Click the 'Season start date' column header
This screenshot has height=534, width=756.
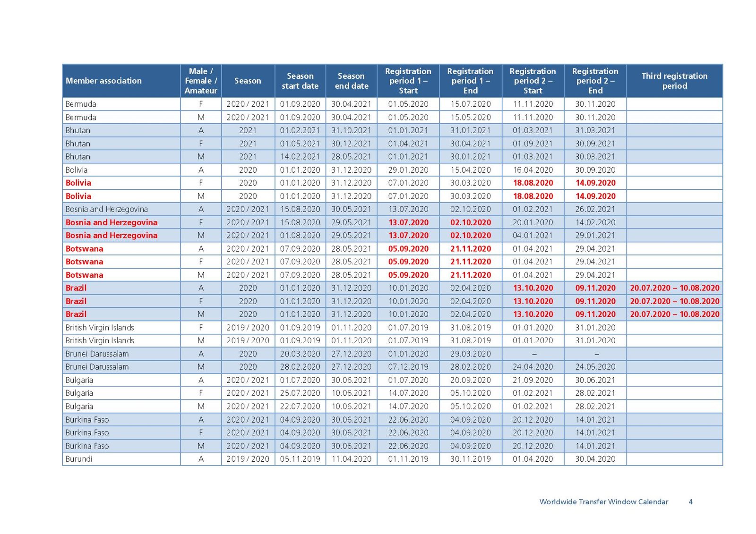point(300,81)
